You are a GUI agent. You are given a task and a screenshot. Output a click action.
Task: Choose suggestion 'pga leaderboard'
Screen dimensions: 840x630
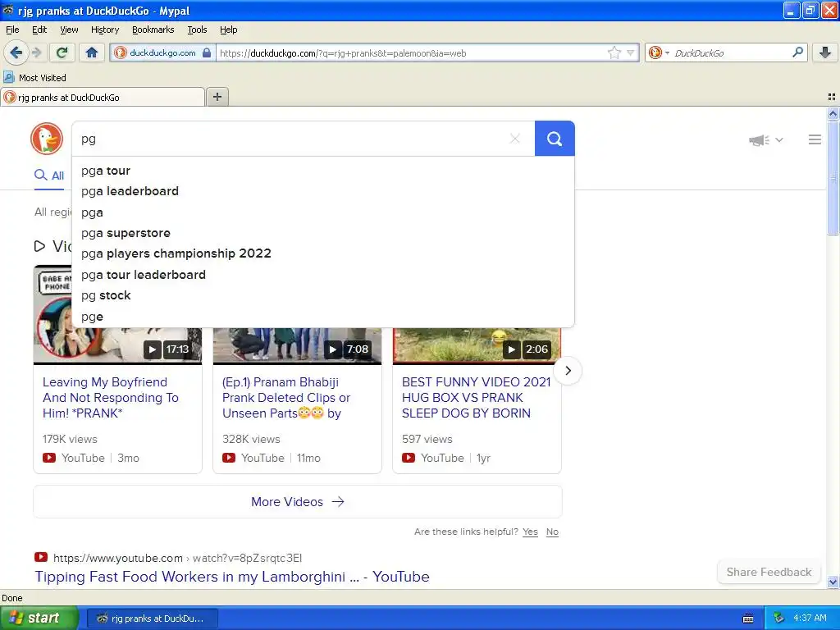click(323, 191)
